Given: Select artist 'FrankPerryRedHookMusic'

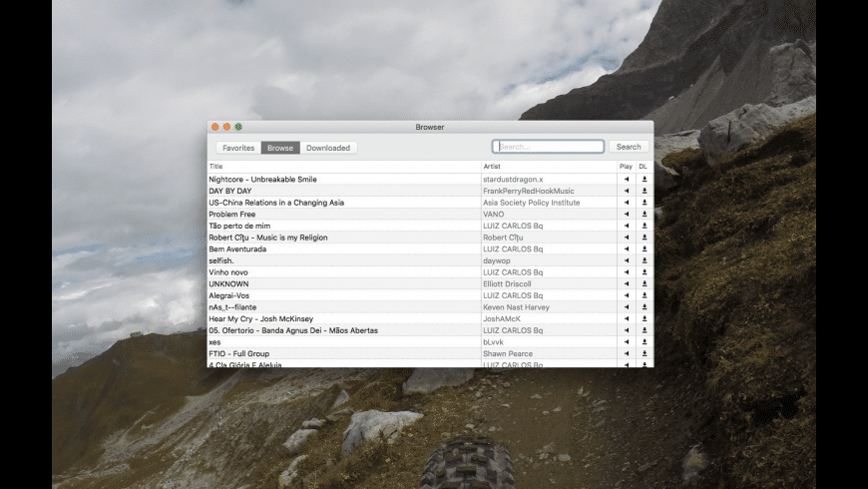Looking at the screenshot, I should point(529,191).
